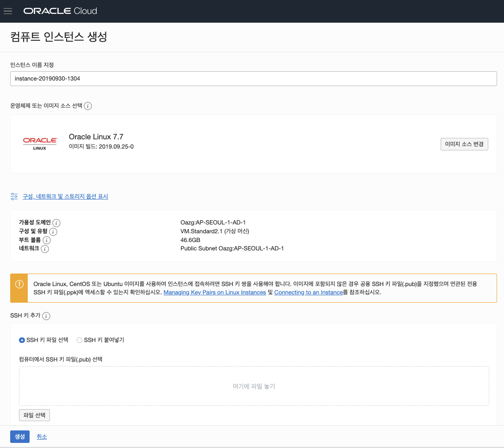
Task: Show info for 네트워크
Action: pyautogui.click(x=45, y=249)
